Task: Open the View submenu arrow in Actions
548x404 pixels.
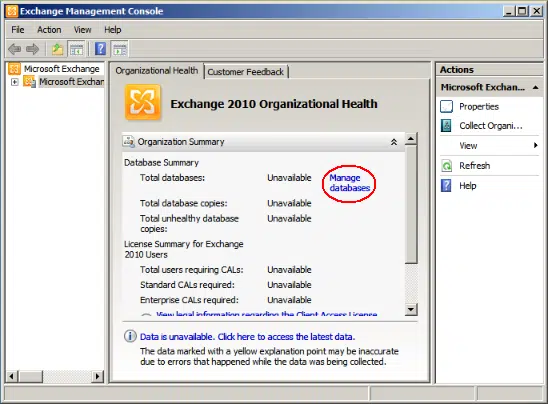Action: point(535,145)
